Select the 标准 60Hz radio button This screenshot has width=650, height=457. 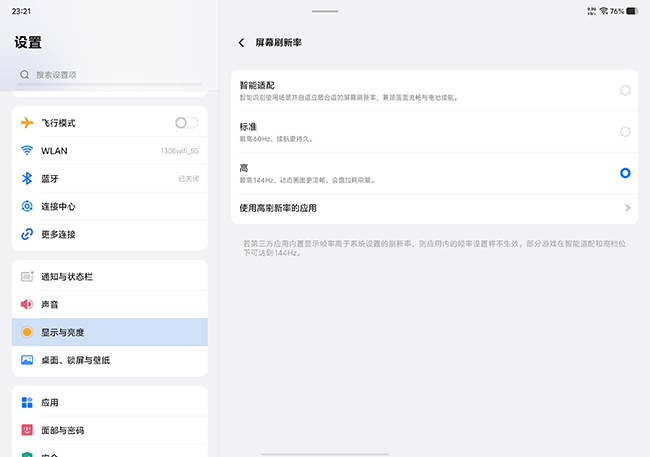click(625, 131)
